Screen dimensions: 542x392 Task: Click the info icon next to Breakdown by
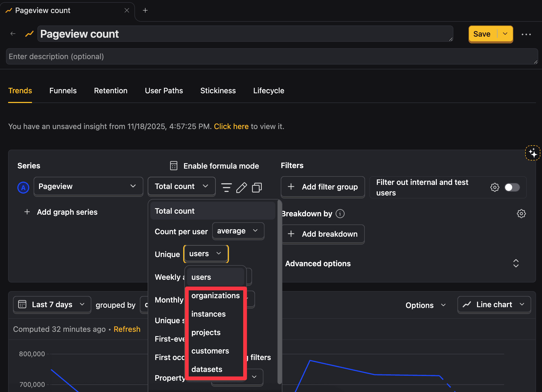[x=340, y=214]
